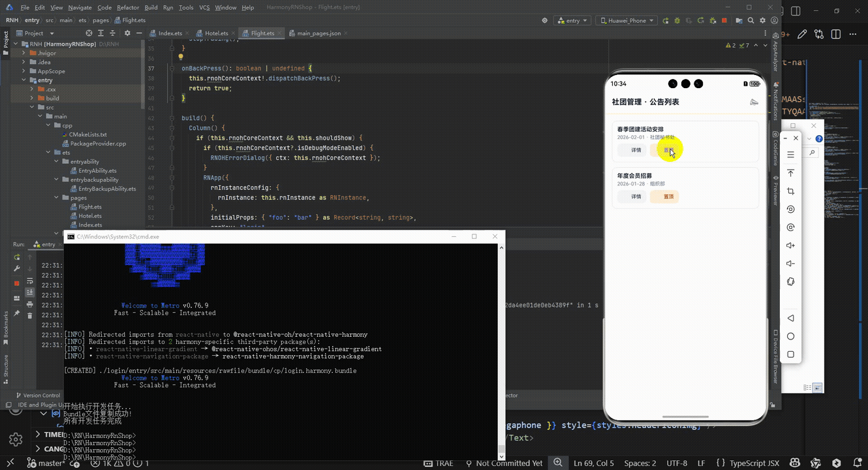Click 置顶 on 春季团建活动安排 card
This screenshot has height=470, width=868.
pyautogui.click(x=664, y=150)
